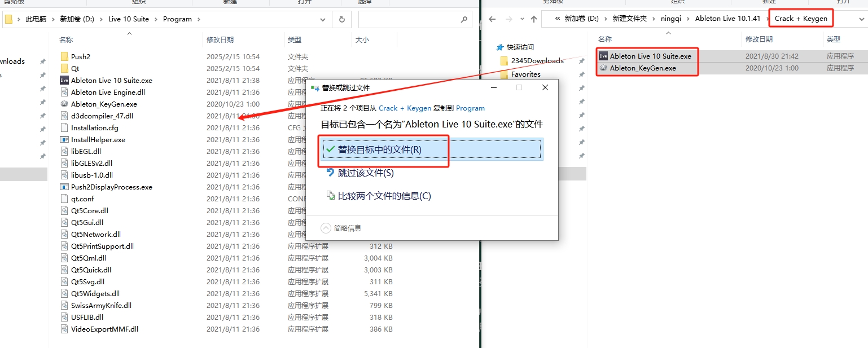The height and width of the screenshot is (348, 868).
Task: Open address history dropdown in Program window
Action: 323,19
